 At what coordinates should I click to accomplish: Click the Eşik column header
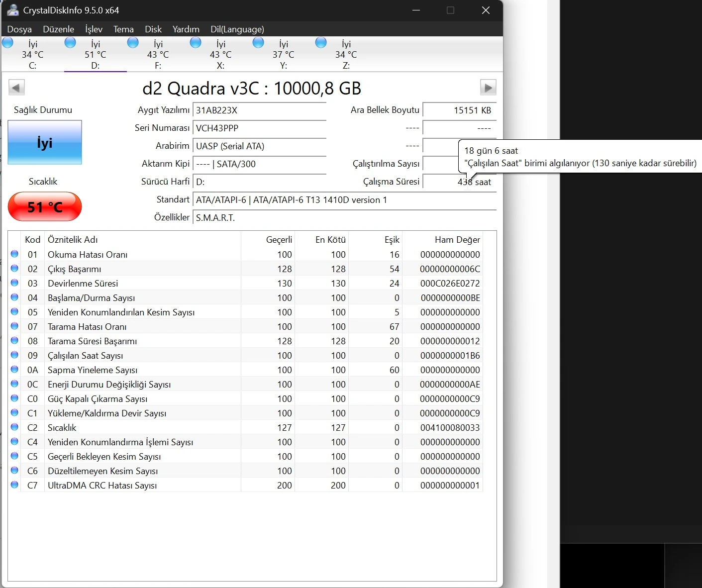tap(376, 240)
